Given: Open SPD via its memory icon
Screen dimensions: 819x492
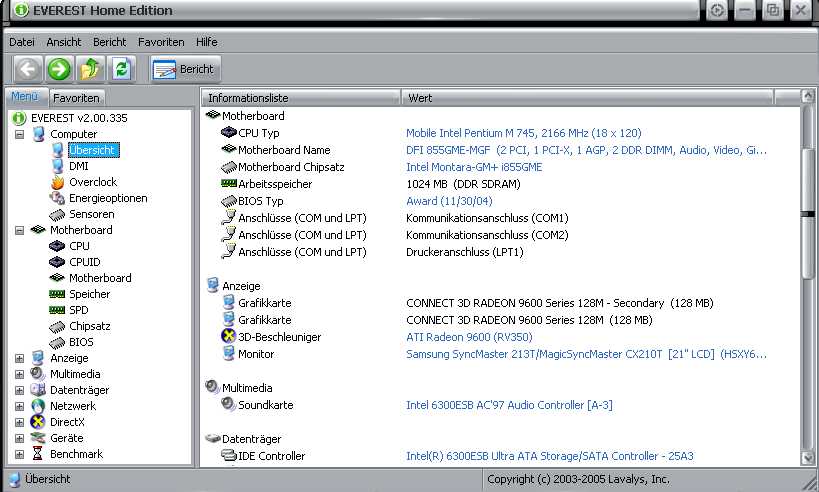Looking at the screenshot, I should pyautogui.click(x=57, y=310).
